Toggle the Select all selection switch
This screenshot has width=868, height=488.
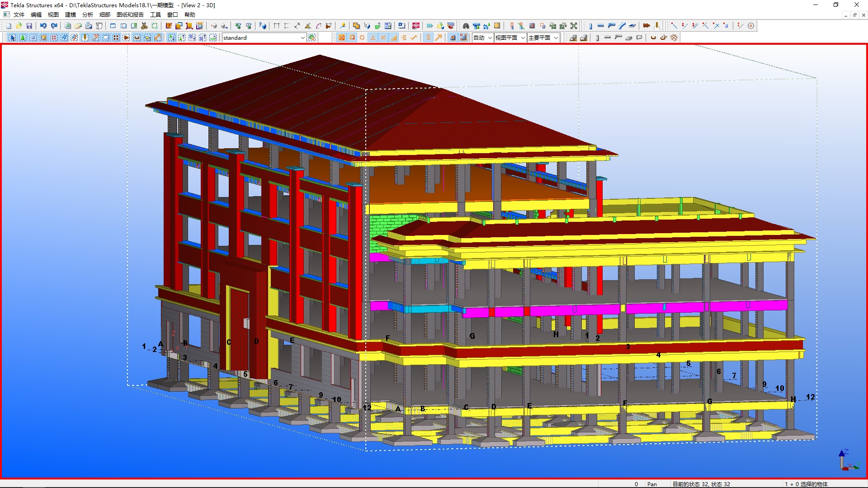click(x=12, y=38)
